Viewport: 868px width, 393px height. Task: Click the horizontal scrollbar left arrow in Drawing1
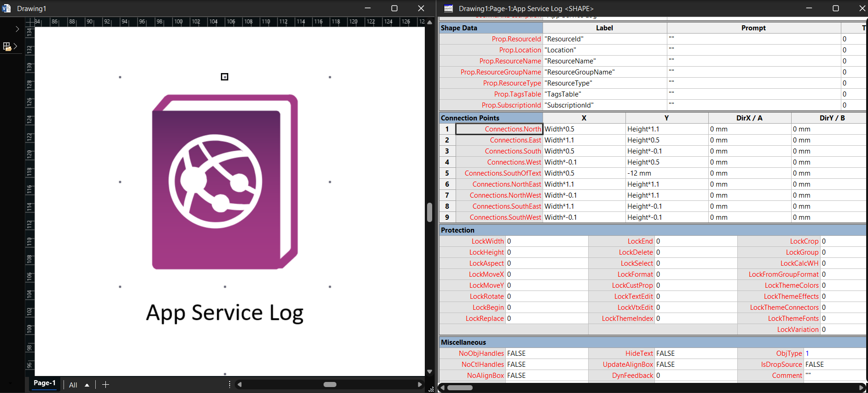tap(239, 384)
